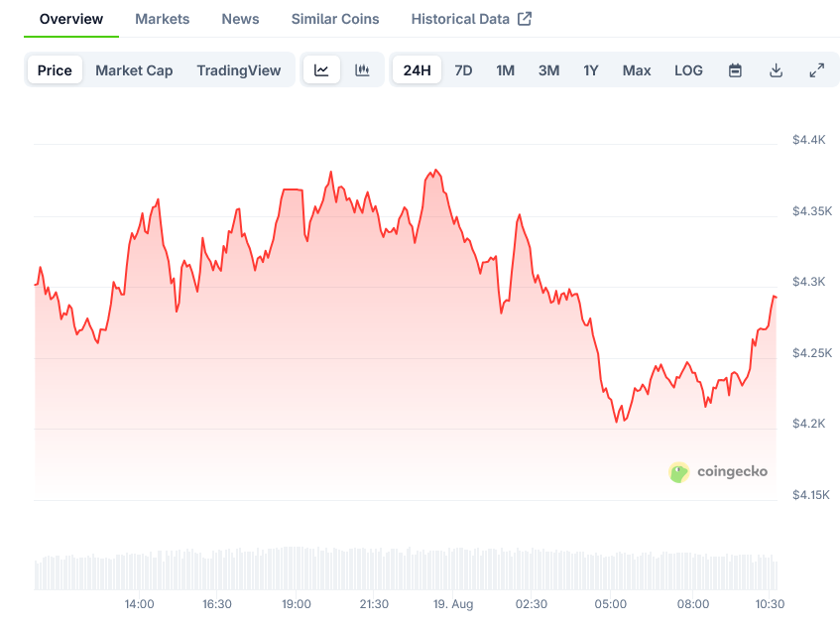Download the chart data
The image size is (840, 628).
pos(776,70)
